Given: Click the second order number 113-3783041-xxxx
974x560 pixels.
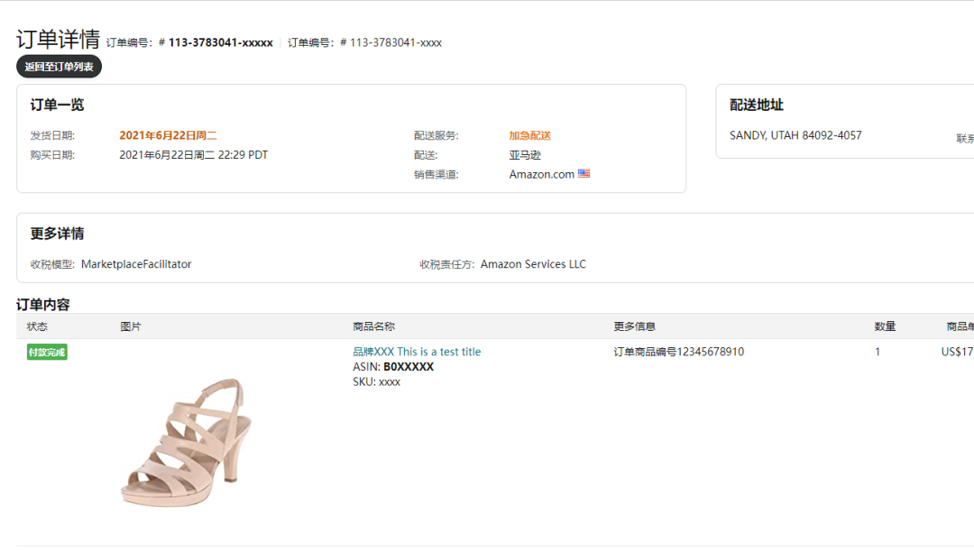Looking at the screenshot, I should pos(396,42).
